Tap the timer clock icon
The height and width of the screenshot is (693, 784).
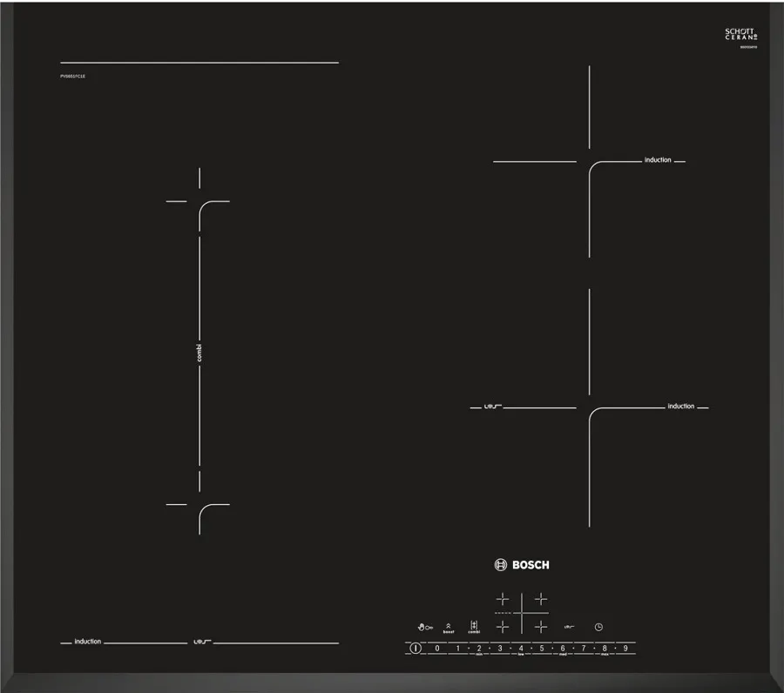[x=598, y=627]
